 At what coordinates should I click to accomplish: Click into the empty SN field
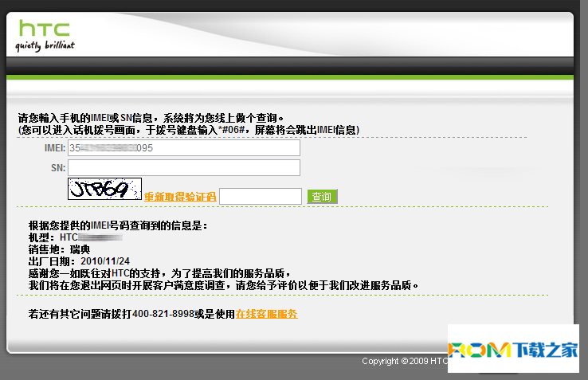[x=184, y=167]
